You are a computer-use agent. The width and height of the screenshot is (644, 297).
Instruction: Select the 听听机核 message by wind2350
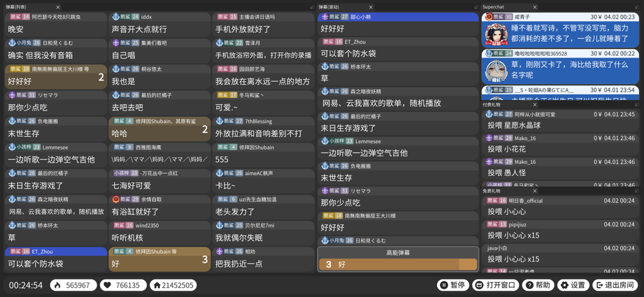pos(159,233)
